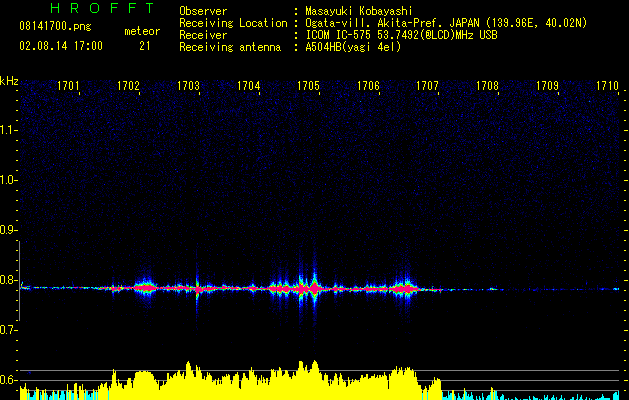This screenshot has width=629, height=400.
Task: Click the 1702 time marker
Action: [x=128, y=86]
